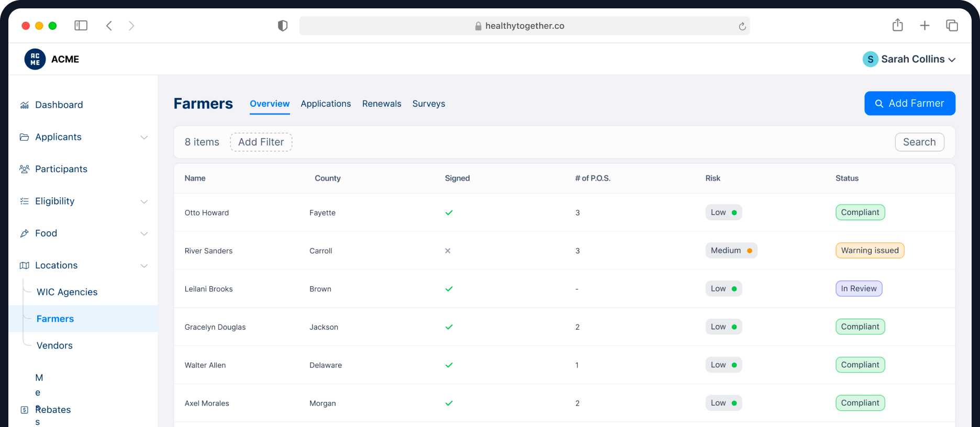The height and width of the screenshot is (427, 980).
Task: Click the Add Filter button
Action: coord(261,142)
